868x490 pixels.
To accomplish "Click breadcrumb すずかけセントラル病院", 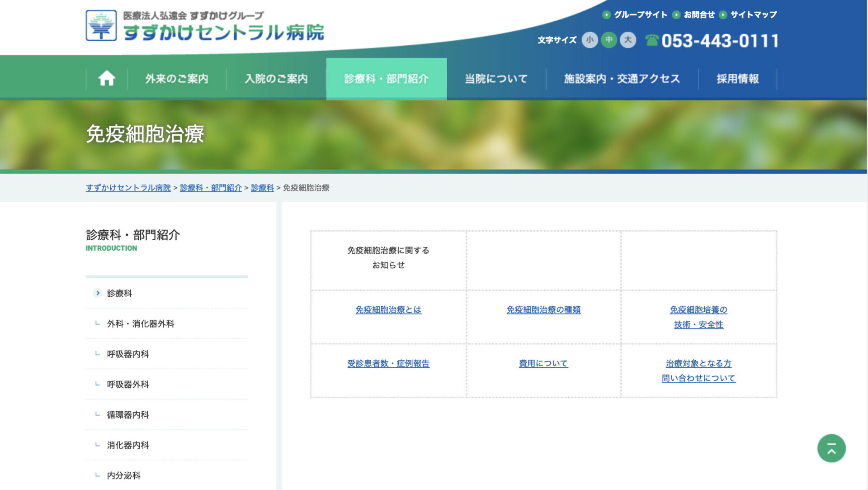I will pos(128,188).
